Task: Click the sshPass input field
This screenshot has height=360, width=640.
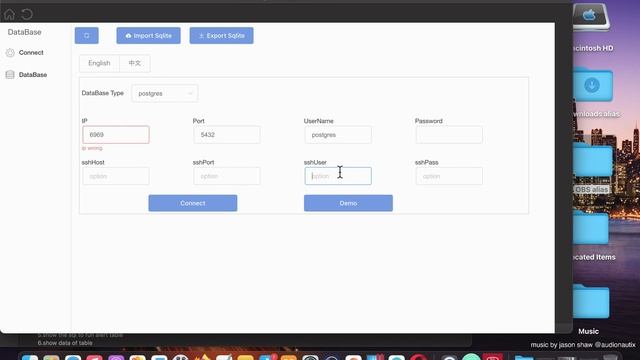Action: pyautogui.click(x=449, y=176)
